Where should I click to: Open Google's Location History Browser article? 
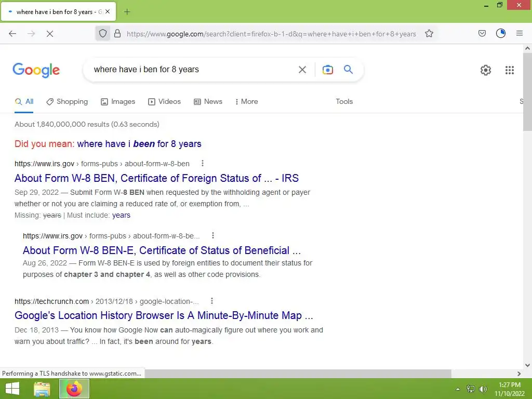[164, 315]
